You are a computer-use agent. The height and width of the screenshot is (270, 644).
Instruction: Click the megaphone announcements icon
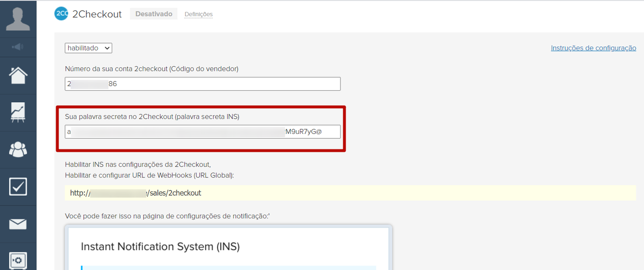tap(18, 47)
